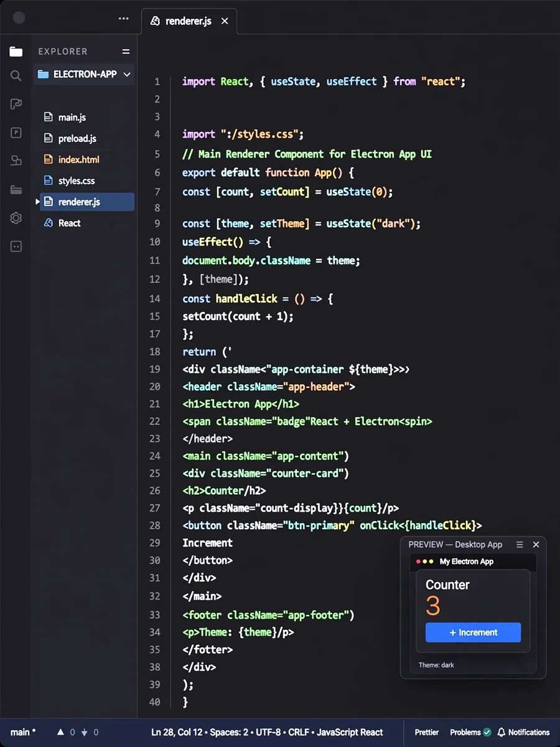
Task: Click Prettier in the status bar
Action: (x=427, y=732)
